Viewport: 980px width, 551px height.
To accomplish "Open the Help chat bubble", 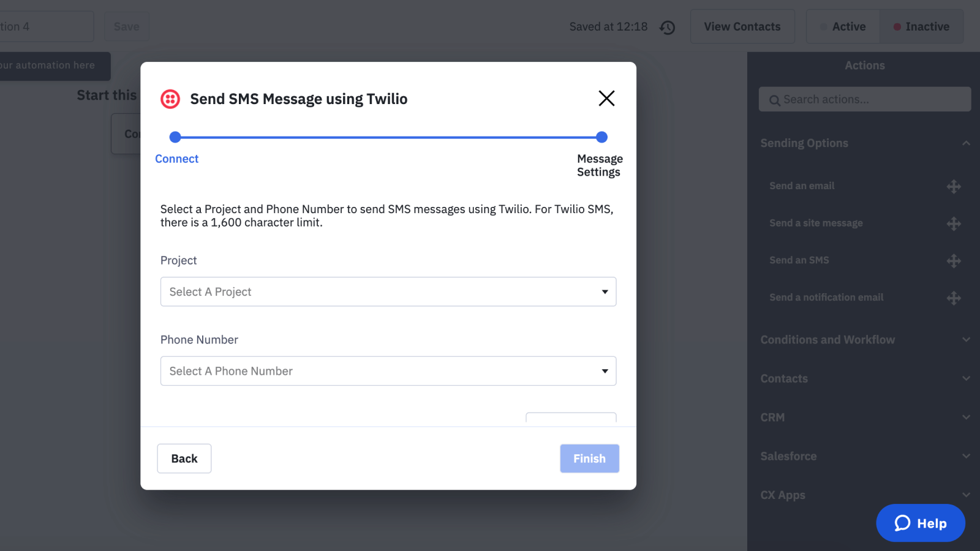I will coord(920,523).
